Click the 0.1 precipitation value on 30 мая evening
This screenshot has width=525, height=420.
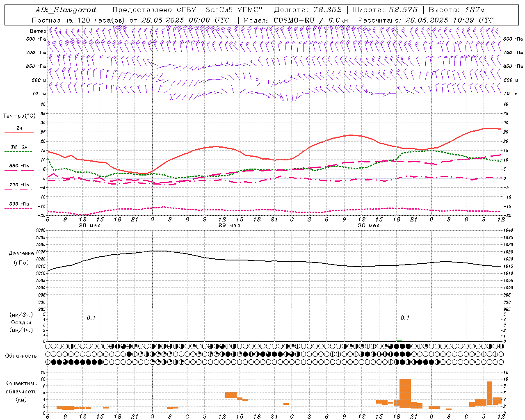click(405, 317)
